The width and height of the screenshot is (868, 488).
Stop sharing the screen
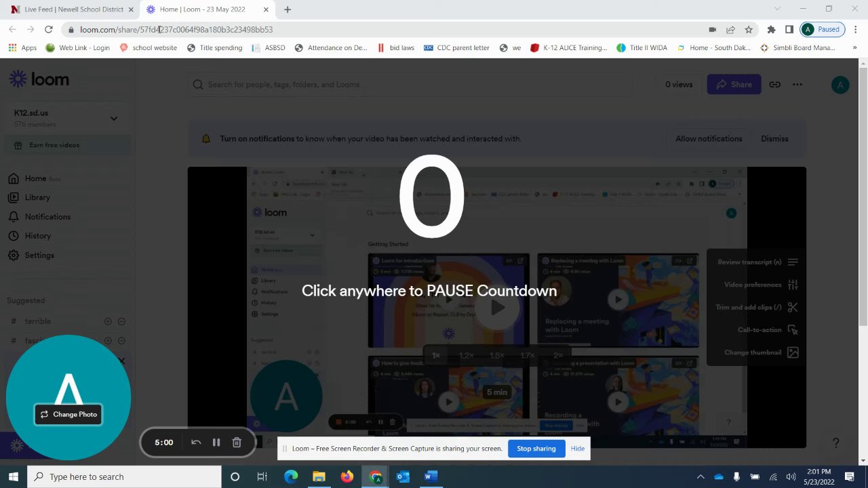point(536,449)
